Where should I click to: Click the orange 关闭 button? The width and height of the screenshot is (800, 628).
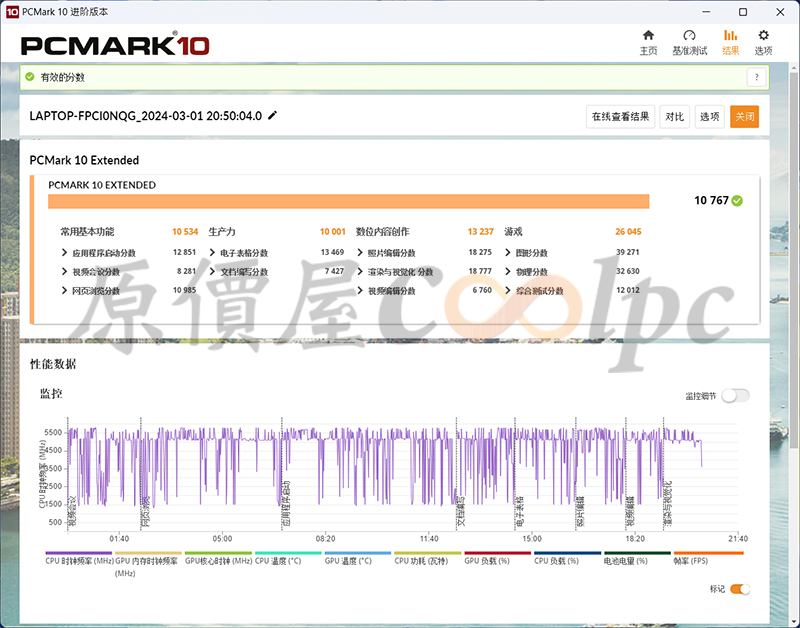[x=744, y=117]
